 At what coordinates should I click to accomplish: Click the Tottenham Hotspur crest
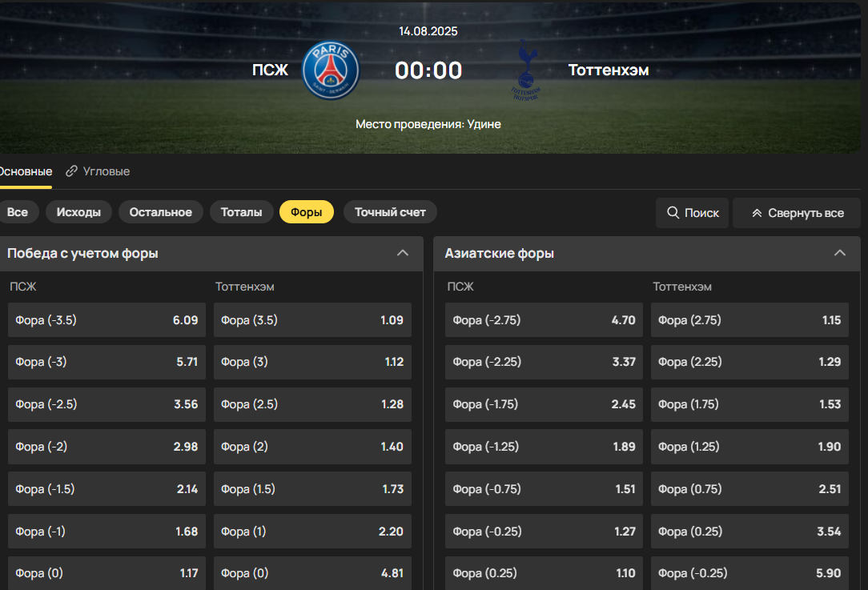point(526,70)
